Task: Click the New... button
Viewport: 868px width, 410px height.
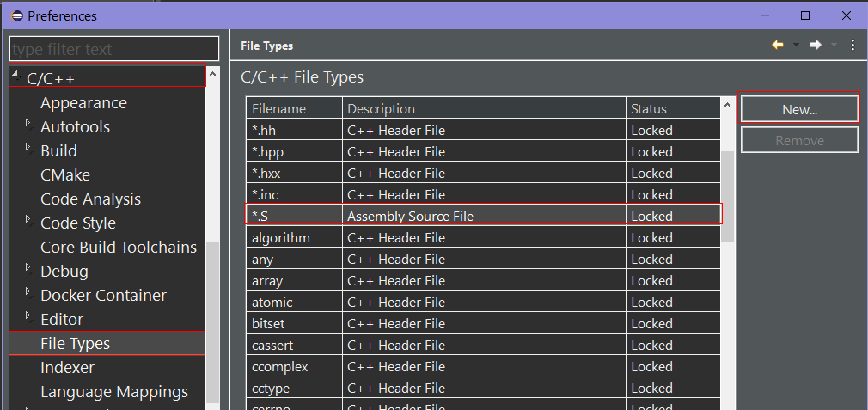Action: [799, 109]
